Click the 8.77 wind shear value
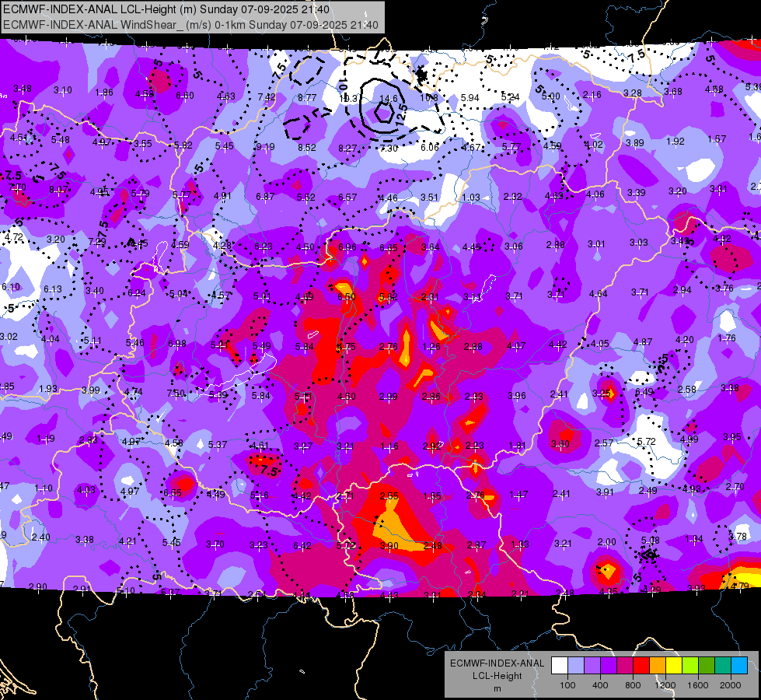The image size is (761, 700). coord(307,98)
